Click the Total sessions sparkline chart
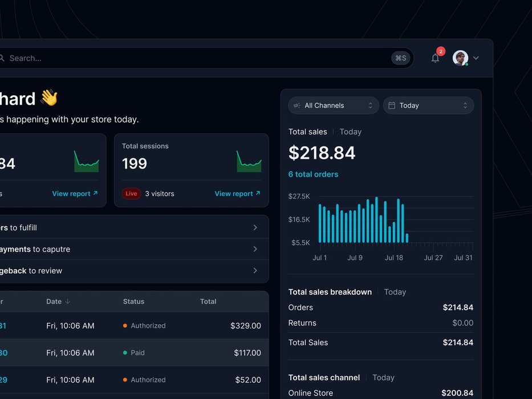Screen dimensions: 532x399 (249, 162)
